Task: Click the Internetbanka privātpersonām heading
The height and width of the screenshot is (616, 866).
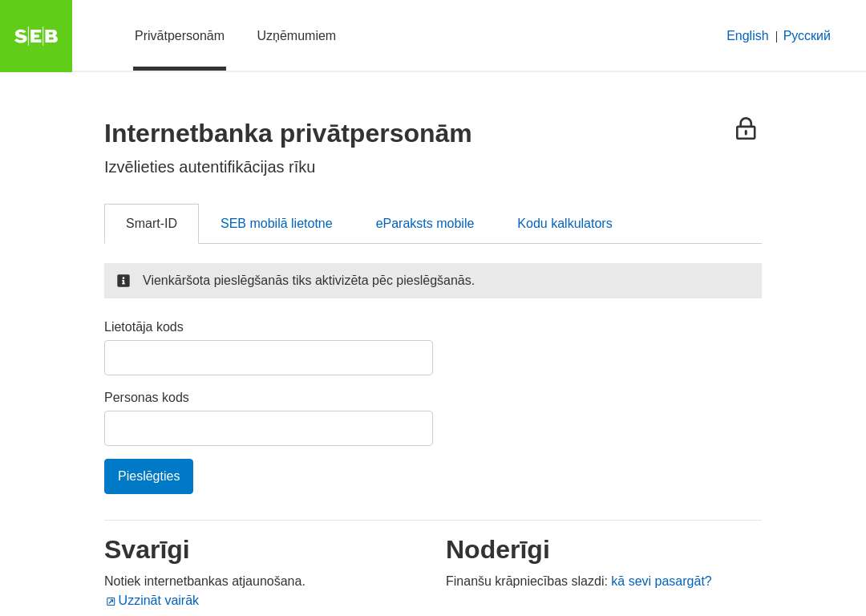Action: [288, 134]
